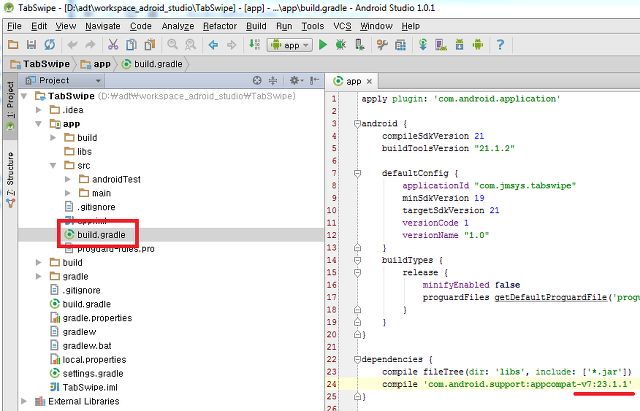Run the app with green play button
Viewport: 640px width, 411px height.
coord(323,44)
